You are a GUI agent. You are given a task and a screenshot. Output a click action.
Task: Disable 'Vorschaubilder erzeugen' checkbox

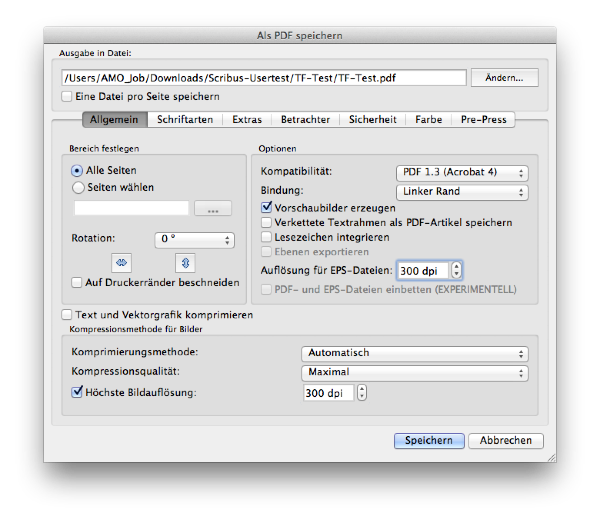267,207
